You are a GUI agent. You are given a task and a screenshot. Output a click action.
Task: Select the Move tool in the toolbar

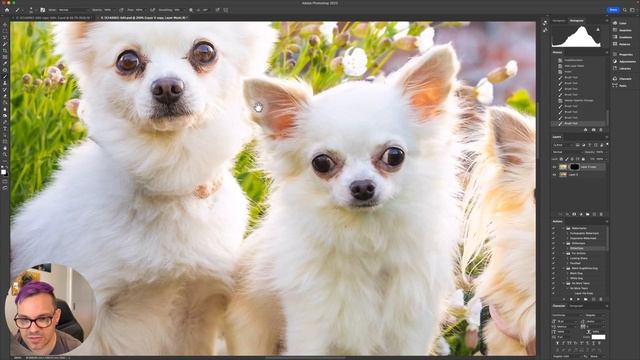(5, 24)
